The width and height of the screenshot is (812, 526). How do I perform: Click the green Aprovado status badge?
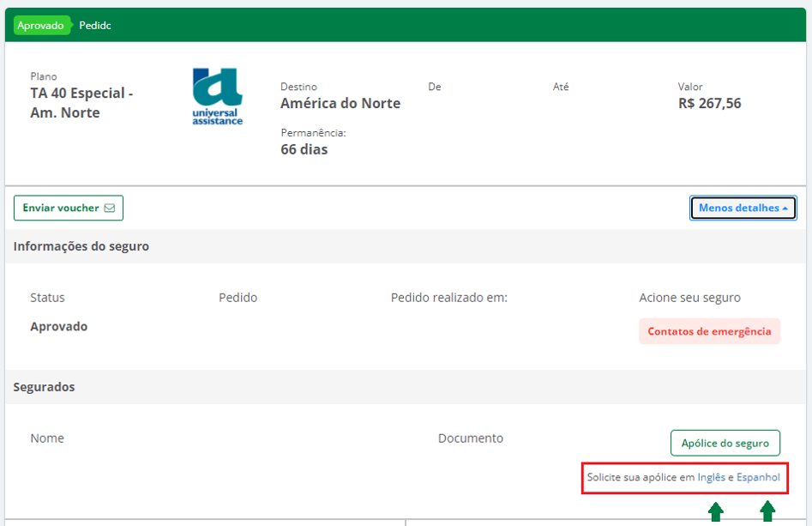[41, 26]
